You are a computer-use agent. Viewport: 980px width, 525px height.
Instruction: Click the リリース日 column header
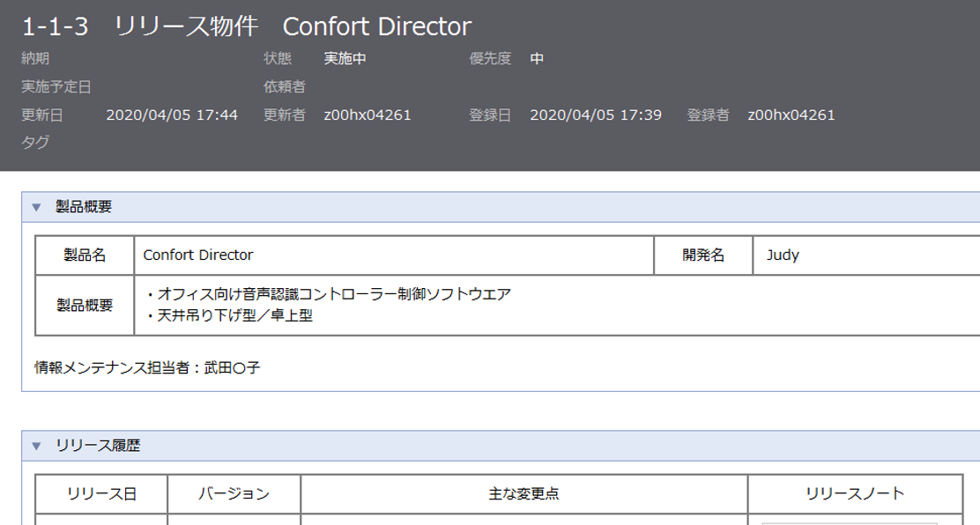click(101, 494)
